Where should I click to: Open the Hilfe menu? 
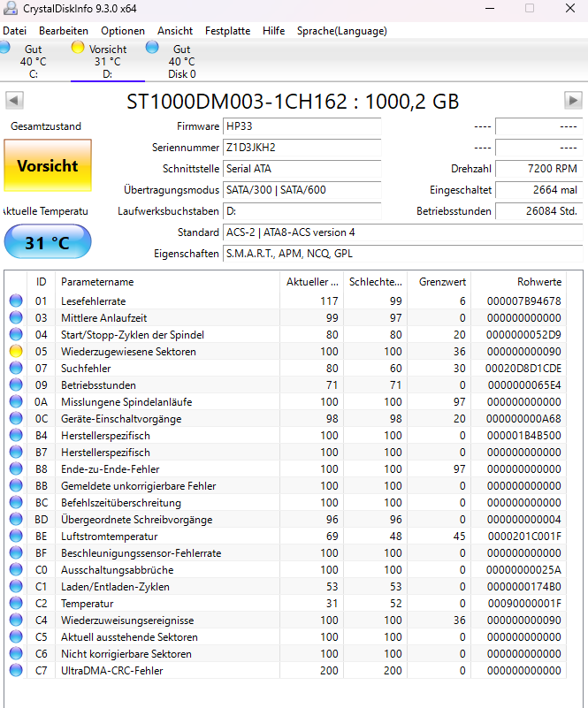point(274,31)
